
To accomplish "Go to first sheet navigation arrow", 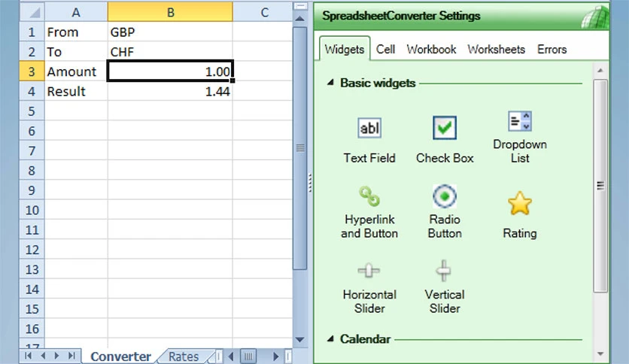I will pyautogui.click(x=28, y=356).
